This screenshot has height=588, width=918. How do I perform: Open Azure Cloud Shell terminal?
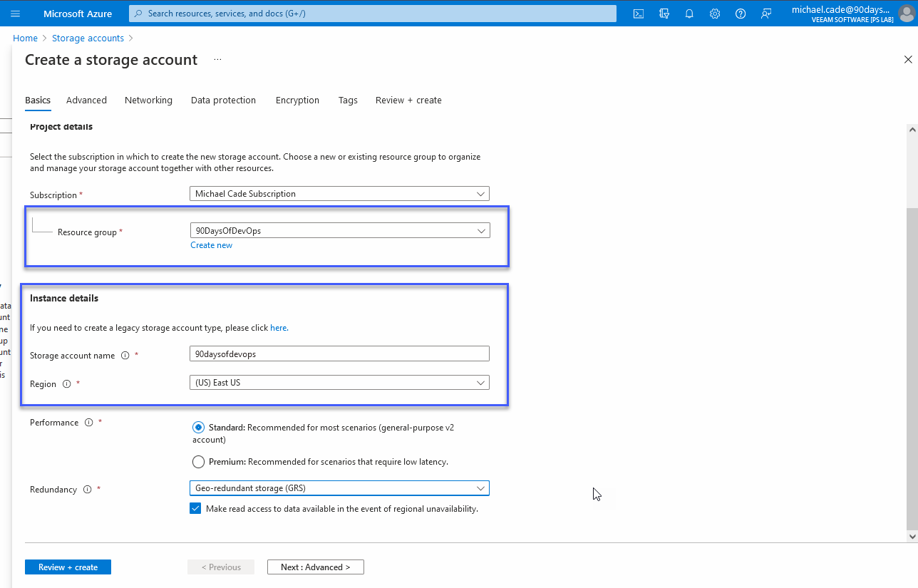(639, 13)
